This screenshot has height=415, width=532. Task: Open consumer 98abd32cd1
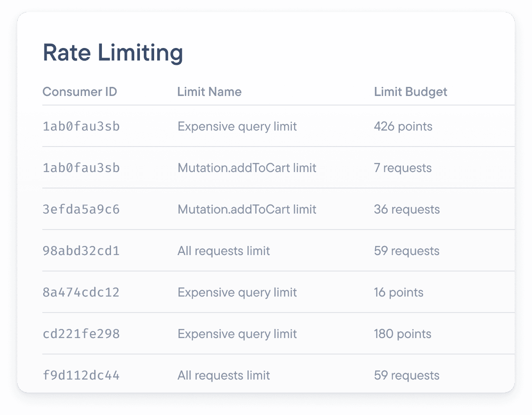coord(81,251)
